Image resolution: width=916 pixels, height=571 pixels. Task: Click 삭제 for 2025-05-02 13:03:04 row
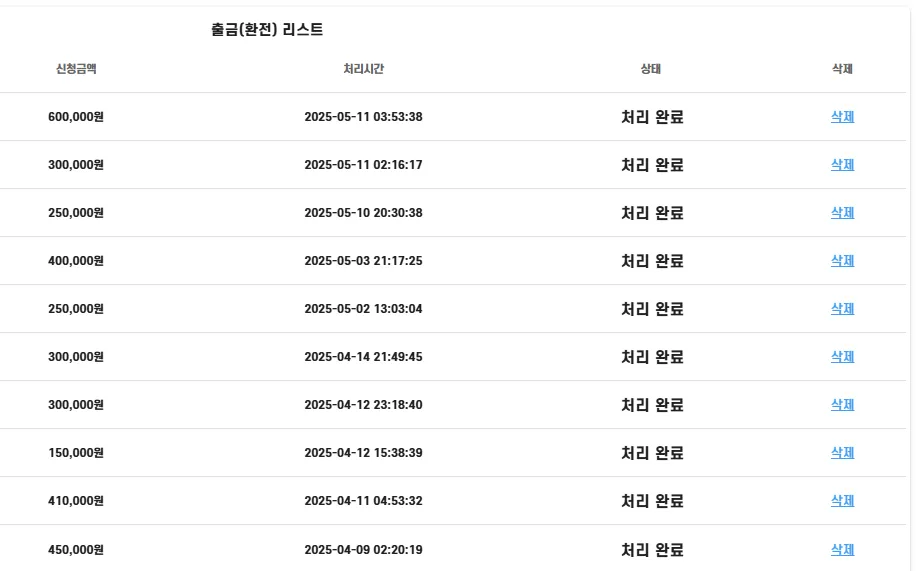pos(842,309)
